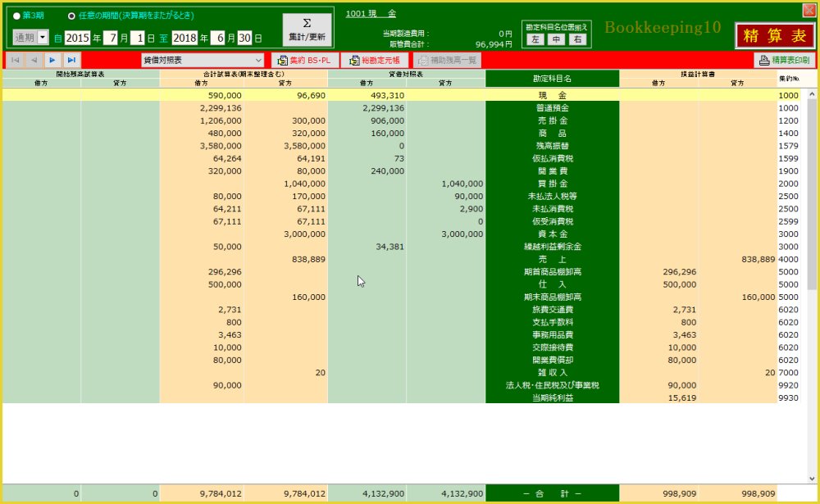Select the 普通預金 account row
The width and height of the screenshot is (820, 504).
(x=552, y=107)
